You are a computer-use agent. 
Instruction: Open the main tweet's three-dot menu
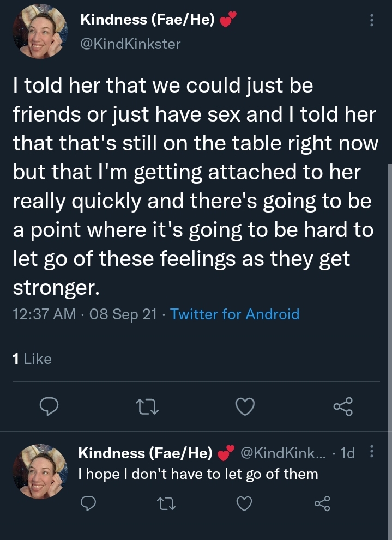click(x=372, y=20)
